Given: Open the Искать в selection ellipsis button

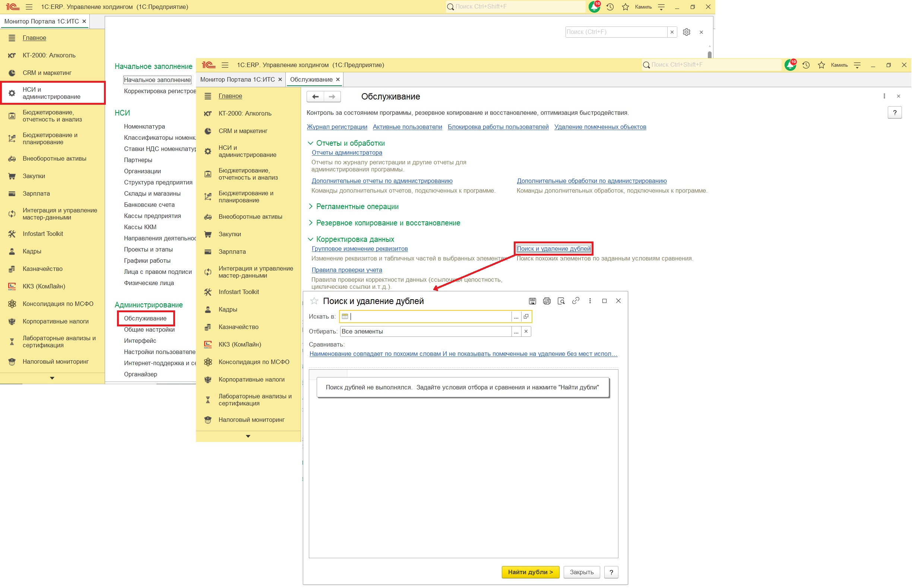Looking at the screenshot, I should pos(516,317).
